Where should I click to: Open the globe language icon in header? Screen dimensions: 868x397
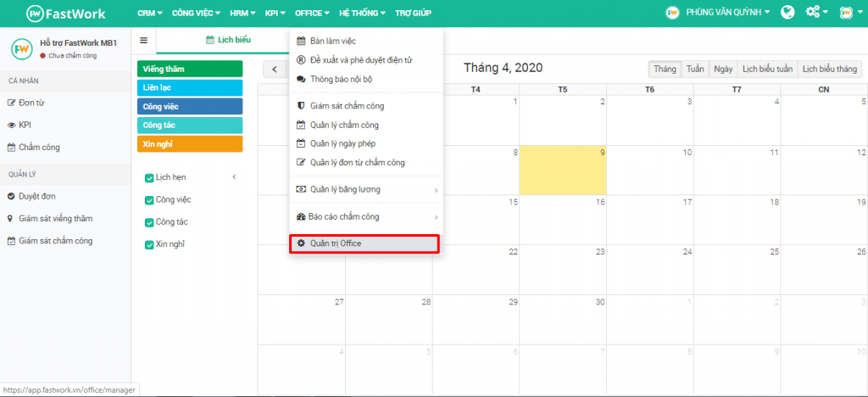(787, 12)
